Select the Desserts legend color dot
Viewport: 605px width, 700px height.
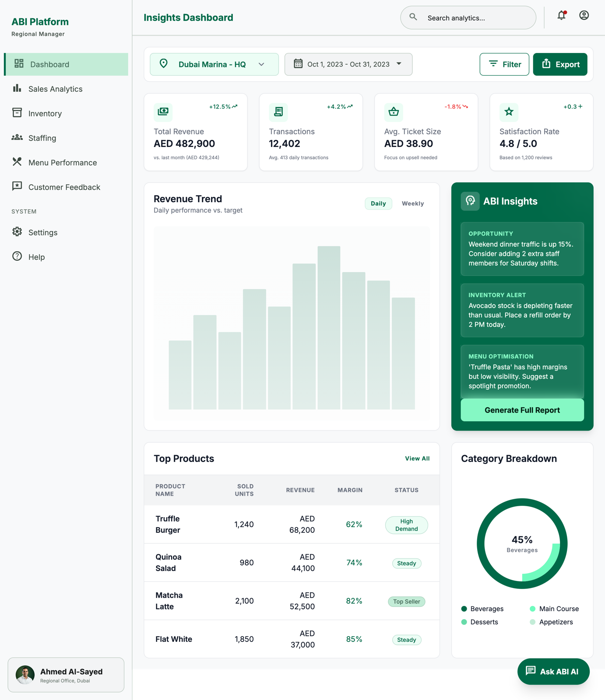[464, 622]
